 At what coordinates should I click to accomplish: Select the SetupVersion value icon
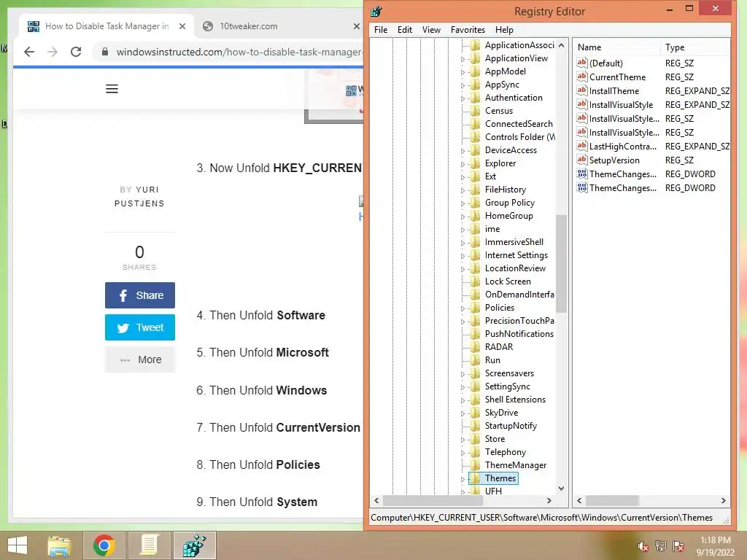[581, 160]
